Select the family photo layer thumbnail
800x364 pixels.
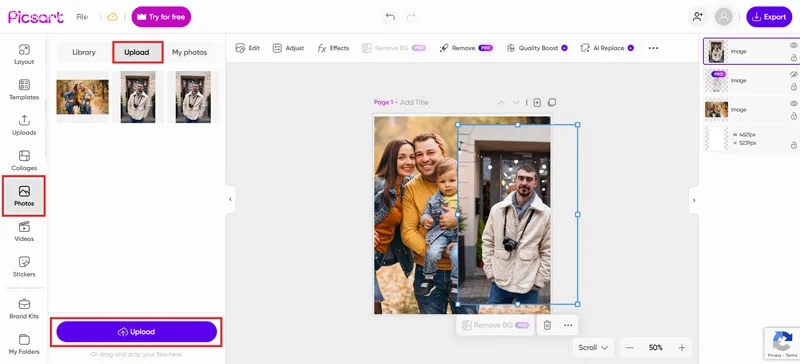[x=716, y=110]
